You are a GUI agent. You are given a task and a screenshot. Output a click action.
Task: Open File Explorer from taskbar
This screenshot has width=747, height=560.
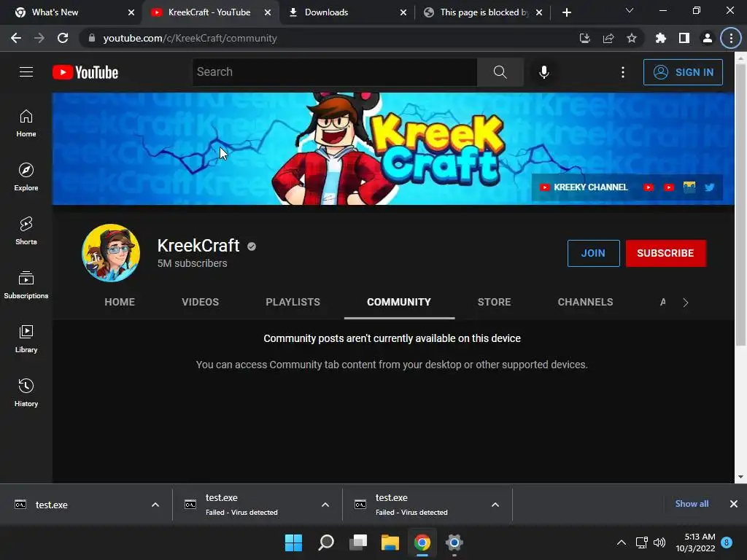[x=390, y=542]
